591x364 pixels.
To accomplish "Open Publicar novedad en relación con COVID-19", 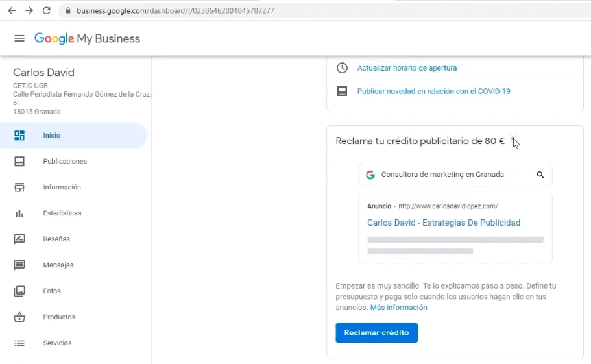I will [x=434, y=91].
